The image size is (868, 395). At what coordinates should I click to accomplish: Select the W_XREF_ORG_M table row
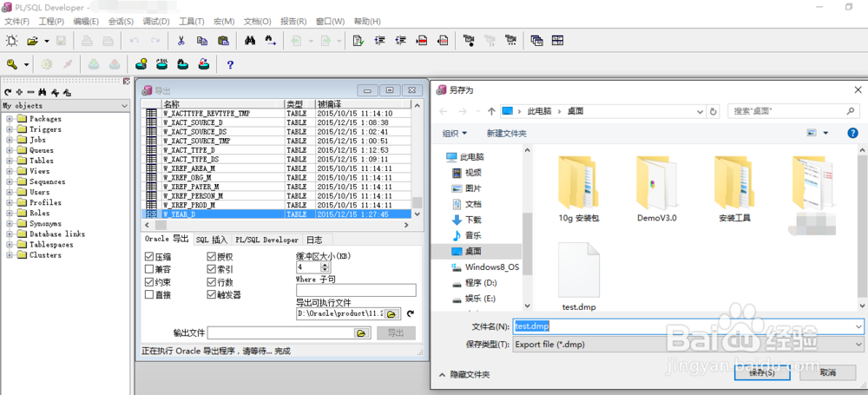click(277, 177)
